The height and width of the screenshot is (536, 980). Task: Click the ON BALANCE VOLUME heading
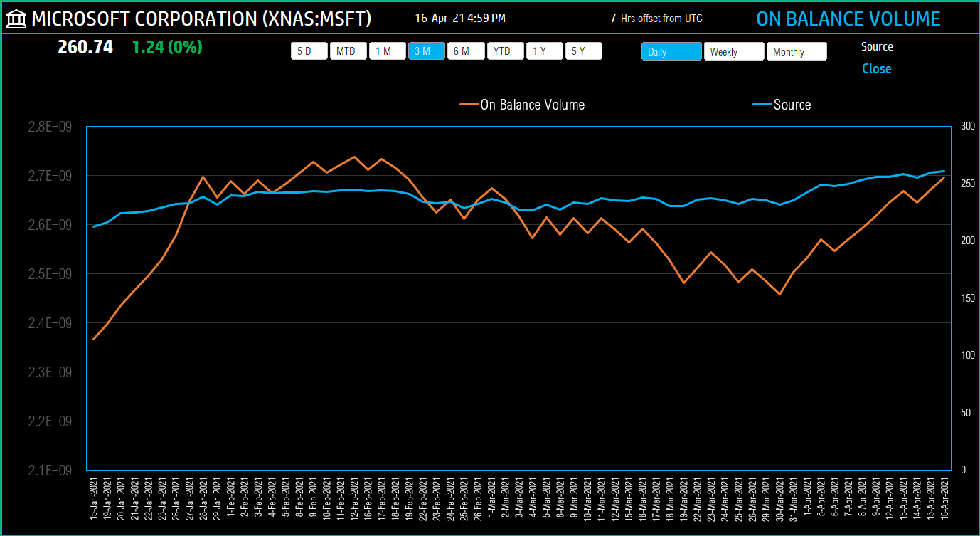(x=848, y=19)
